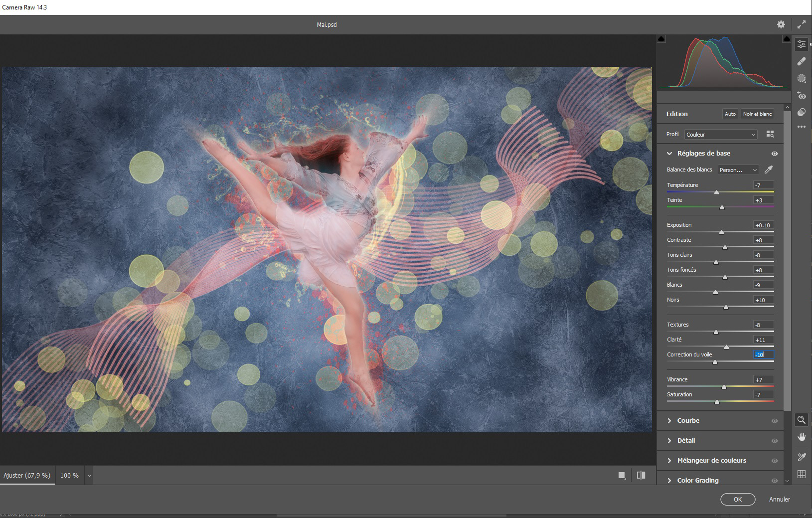Expand the Courbe section
This screenshot has height=518, width=812.
669,421
